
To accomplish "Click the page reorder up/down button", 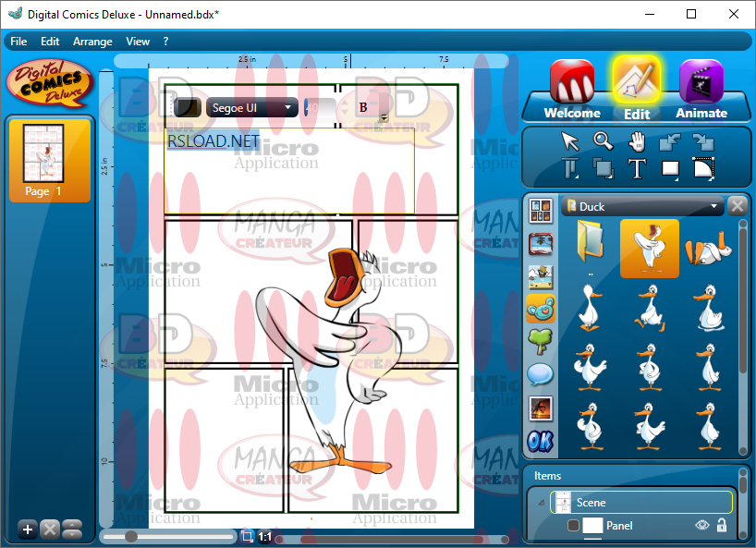I will coord(72,530).
